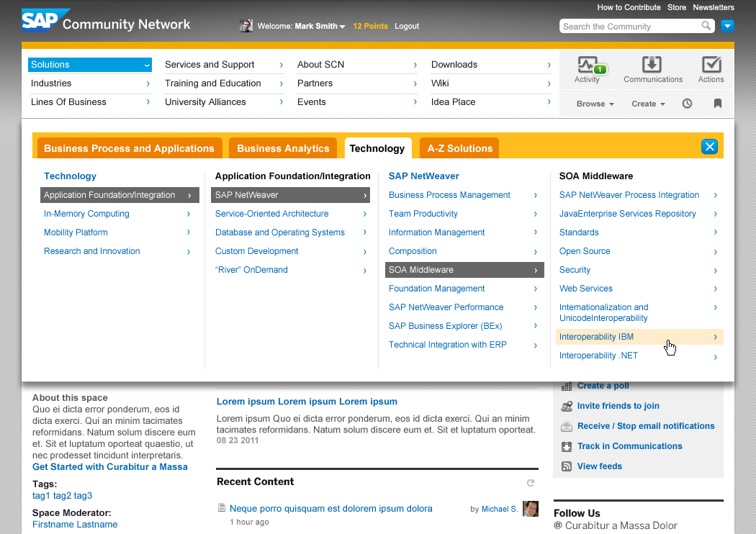Click the Track in Communications icon
Viewport: 756px width, 534px height.
[567, 447]
